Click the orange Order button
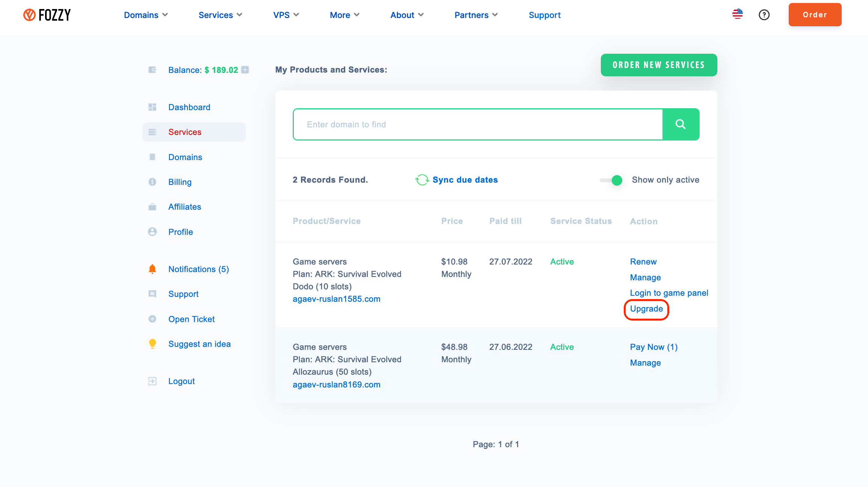Viewport: 868px width, 487px height. click(815, 15)
